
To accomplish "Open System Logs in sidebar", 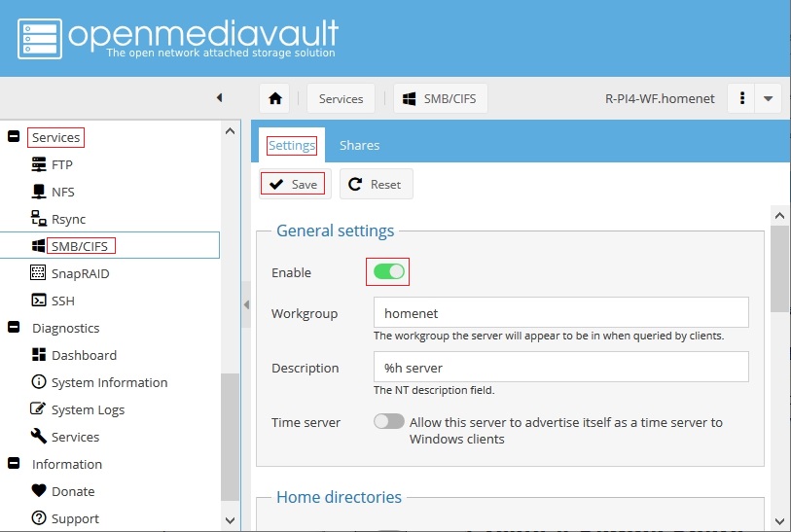I will coord(88,409).
